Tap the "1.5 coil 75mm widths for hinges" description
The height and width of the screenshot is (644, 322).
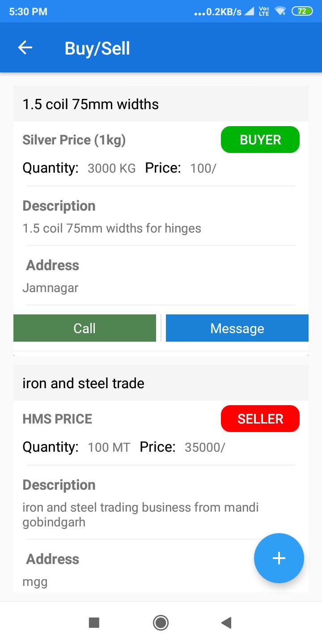point(112,229)
